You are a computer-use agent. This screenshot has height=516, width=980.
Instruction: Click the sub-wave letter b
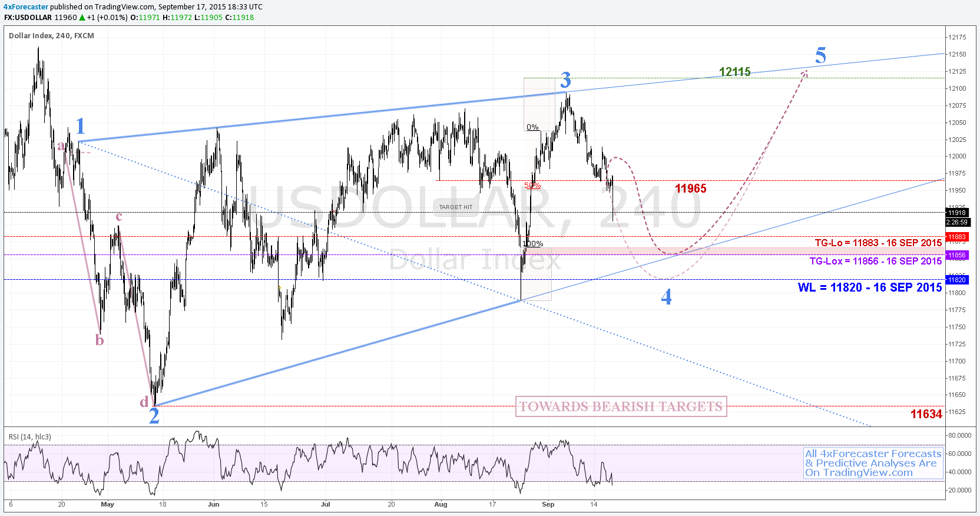100,340
